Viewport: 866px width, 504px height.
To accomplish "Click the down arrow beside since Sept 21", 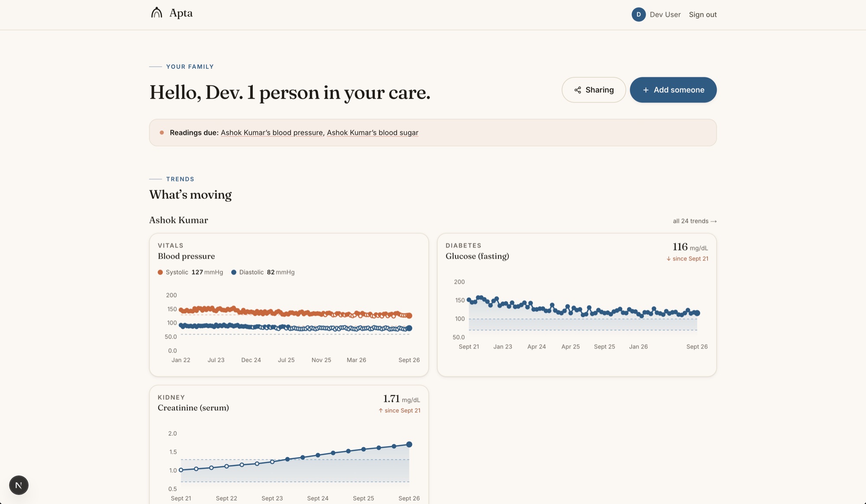I will pos(669,259).
